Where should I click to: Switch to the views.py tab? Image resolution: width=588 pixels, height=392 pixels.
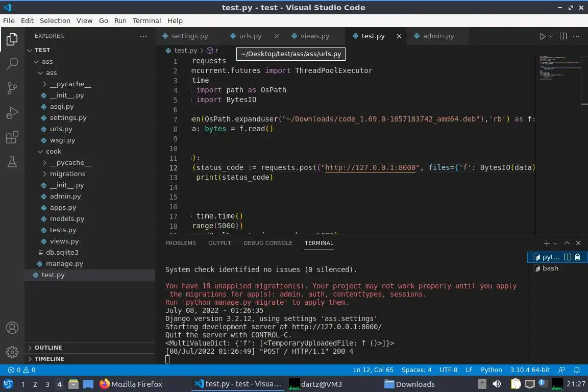[x=314, y=36]
